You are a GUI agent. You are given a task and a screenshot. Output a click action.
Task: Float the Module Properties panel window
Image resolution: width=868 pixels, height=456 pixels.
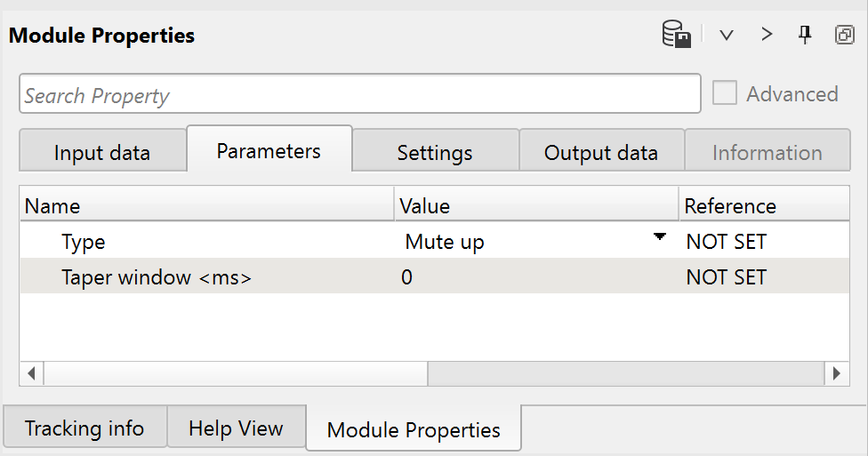click(844, 36)
